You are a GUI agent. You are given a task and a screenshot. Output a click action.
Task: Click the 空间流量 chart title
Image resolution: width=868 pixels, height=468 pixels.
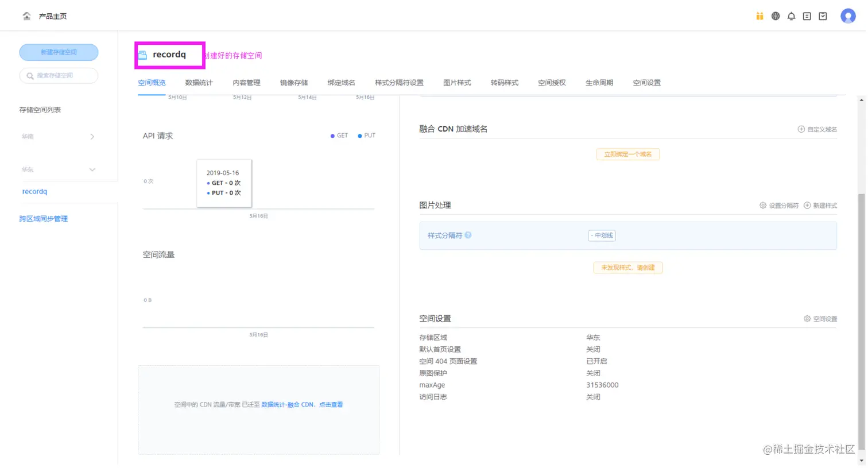pos(158,254)
